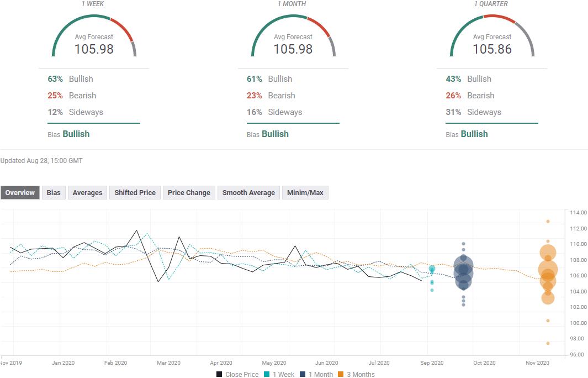Click Bias Bullish in 1 Quarter panel

pyautogui.click(x=467, y=134)
